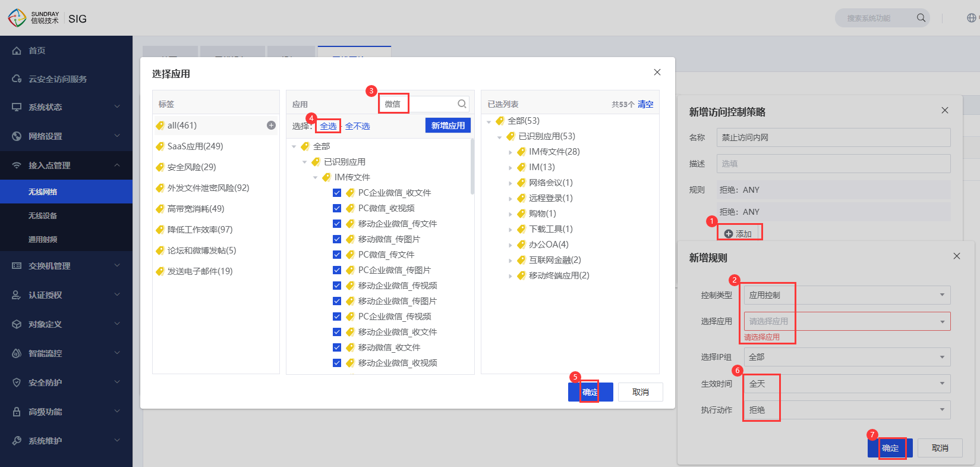Click the home icon beside 首页

[x=17, y=51]
